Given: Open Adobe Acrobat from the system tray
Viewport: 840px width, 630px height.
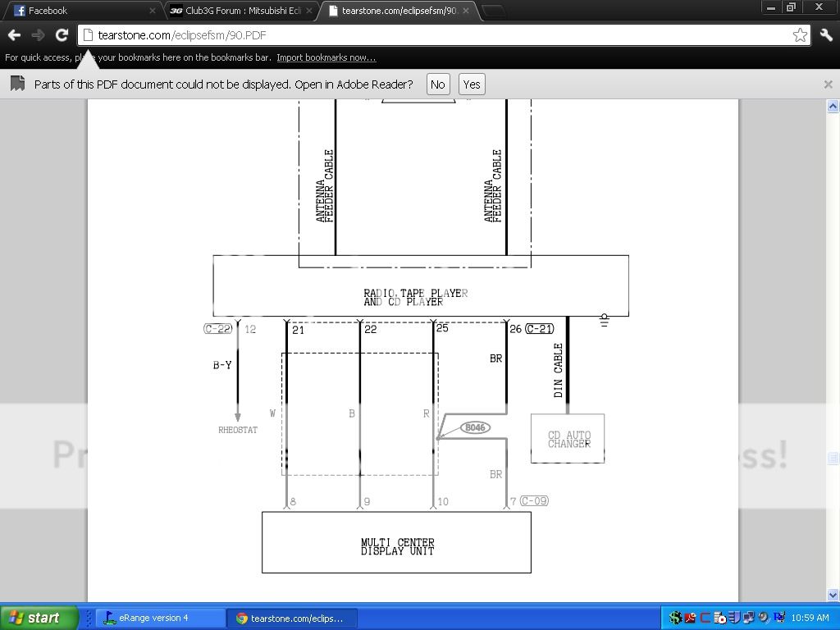Looking at the screenshot, I should click(689, 618).
